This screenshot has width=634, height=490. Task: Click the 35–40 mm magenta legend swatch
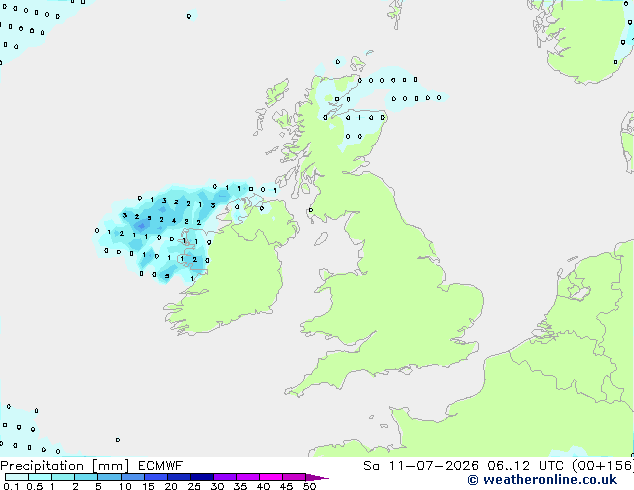(247, 477)
